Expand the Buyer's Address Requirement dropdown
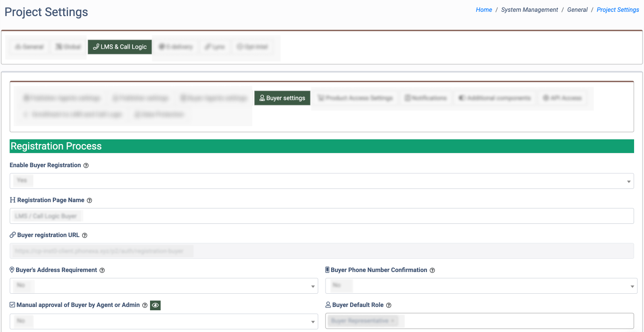 (163, 286)
